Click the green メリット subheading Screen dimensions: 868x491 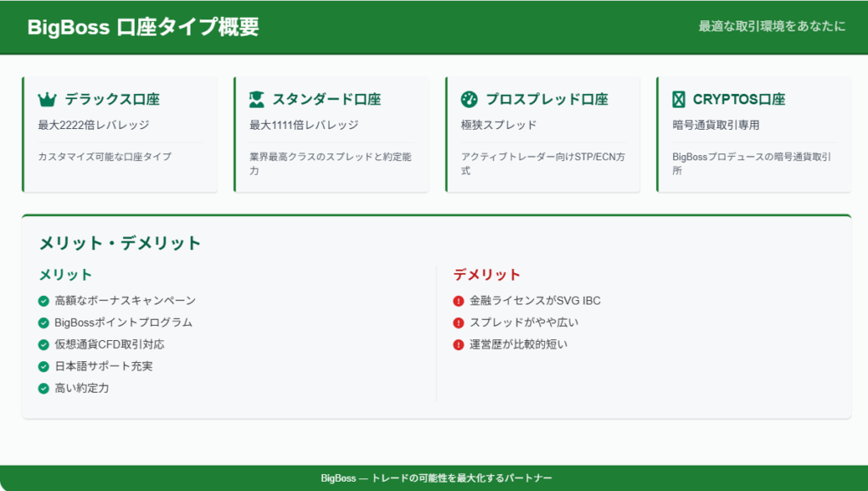tap(65, 275)
